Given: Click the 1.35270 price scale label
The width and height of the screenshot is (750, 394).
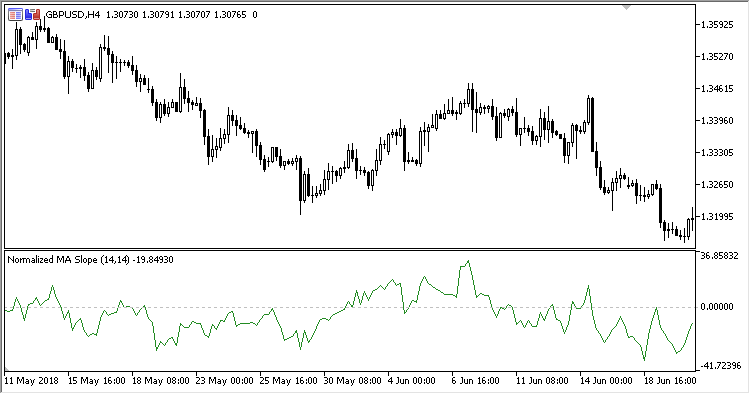Looking at the screenshot, I should [717, 57].
